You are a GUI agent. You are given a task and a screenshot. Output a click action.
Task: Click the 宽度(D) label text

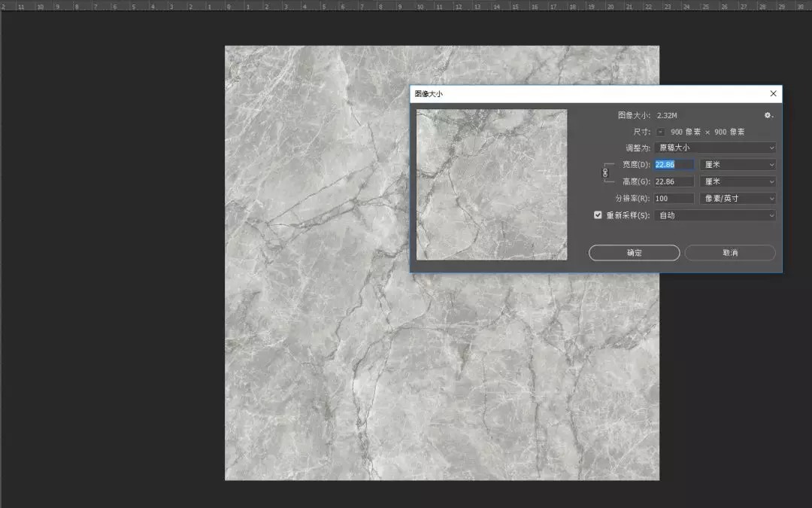[x=636, y=164]
